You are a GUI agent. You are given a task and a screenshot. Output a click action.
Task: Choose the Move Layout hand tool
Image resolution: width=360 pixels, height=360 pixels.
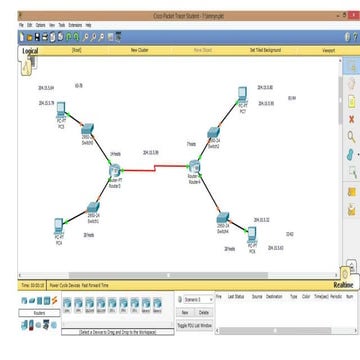click(x=351, y=85)
